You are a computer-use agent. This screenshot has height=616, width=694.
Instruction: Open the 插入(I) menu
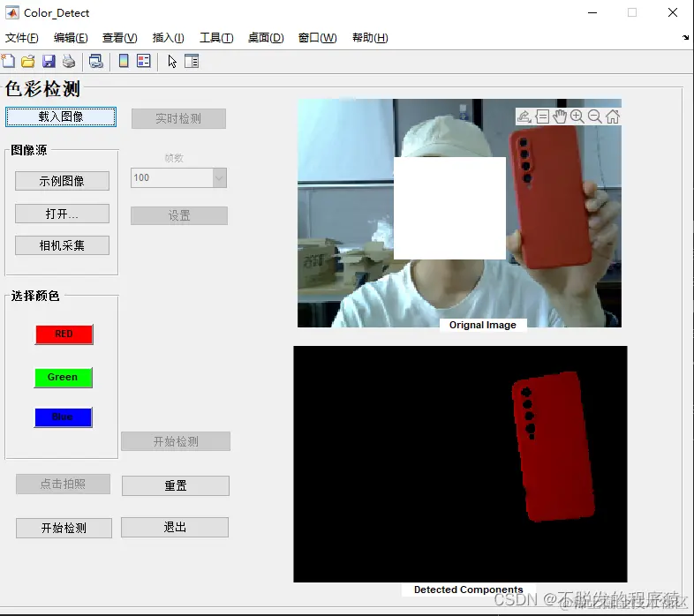[x=168, y=38]
